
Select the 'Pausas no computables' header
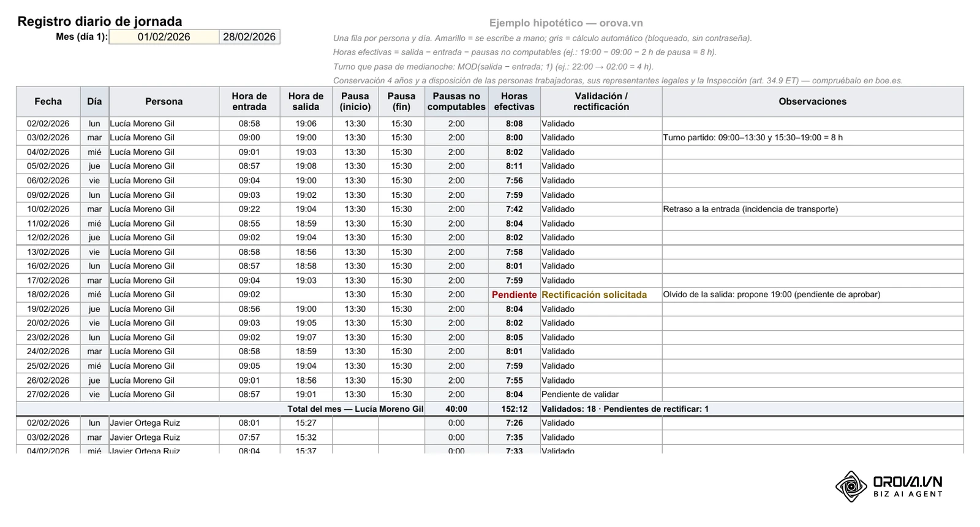(456, 102)
